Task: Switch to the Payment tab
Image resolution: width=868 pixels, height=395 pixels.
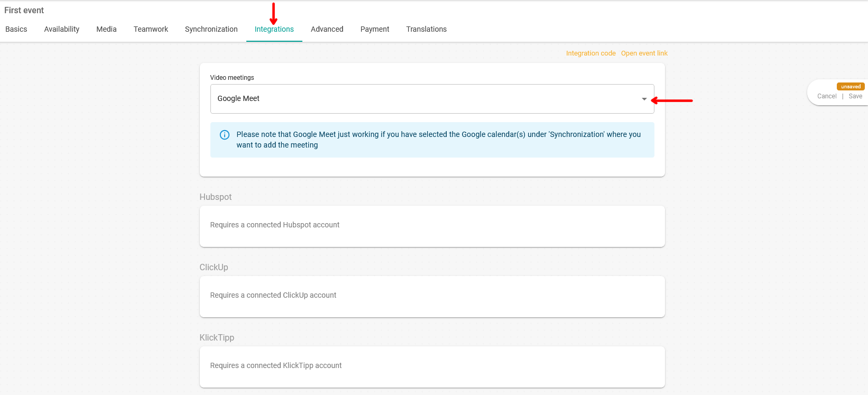Action: click(x=375, y=29)
